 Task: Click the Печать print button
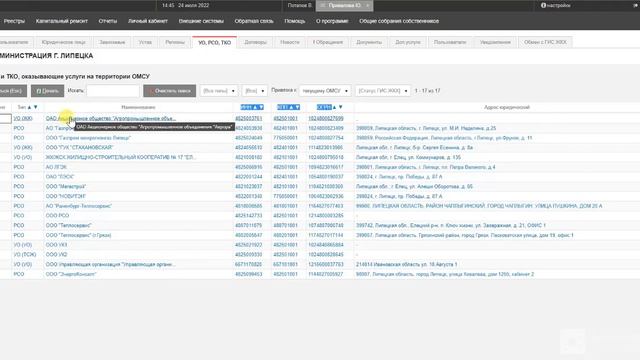pos(47,91)
